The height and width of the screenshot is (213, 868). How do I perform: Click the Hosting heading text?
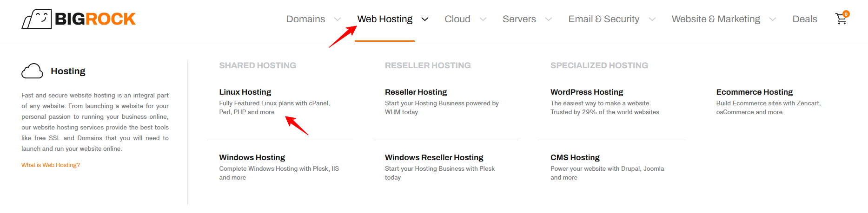click(x=68, y=71)
